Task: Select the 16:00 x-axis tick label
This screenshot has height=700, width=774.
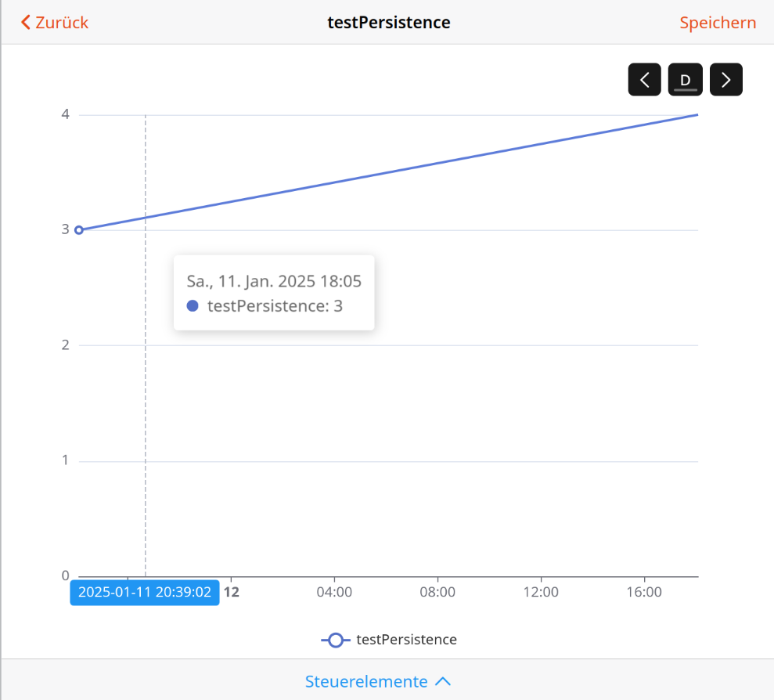Action: pos(644,592)
